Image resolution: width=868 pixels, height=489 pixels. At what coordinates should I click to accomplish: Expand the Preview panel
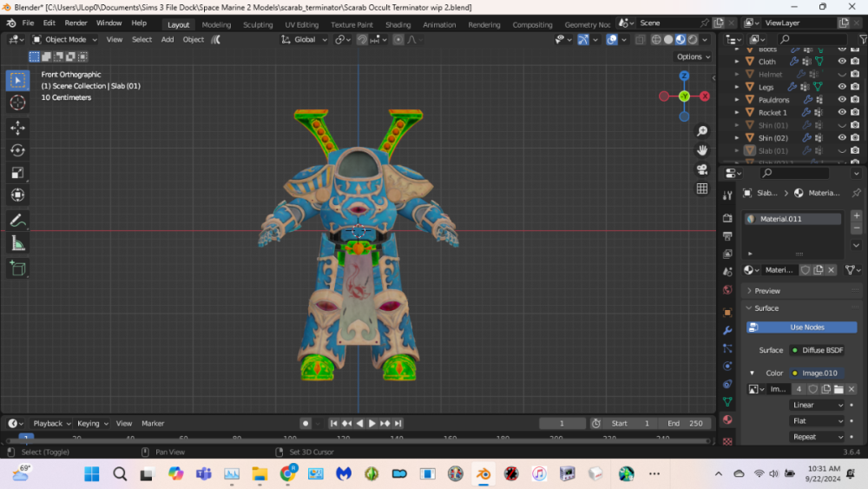[767, 291]
